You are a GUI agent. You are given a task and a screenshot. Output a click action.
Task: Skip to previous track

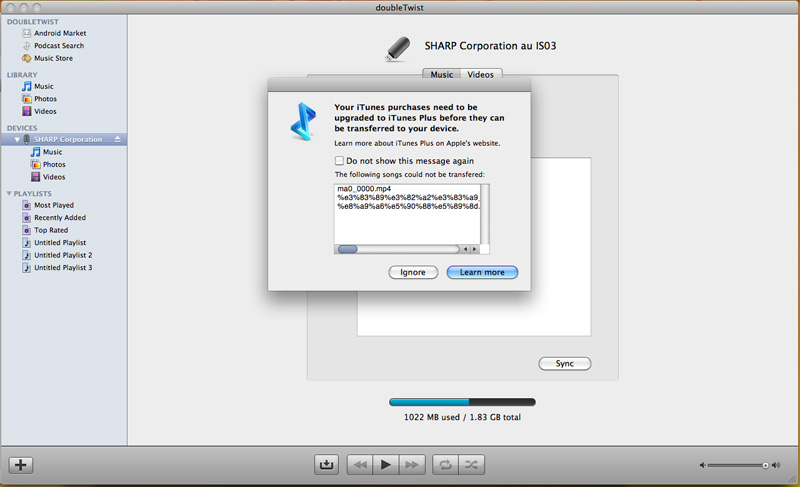[x=360, y=465]
